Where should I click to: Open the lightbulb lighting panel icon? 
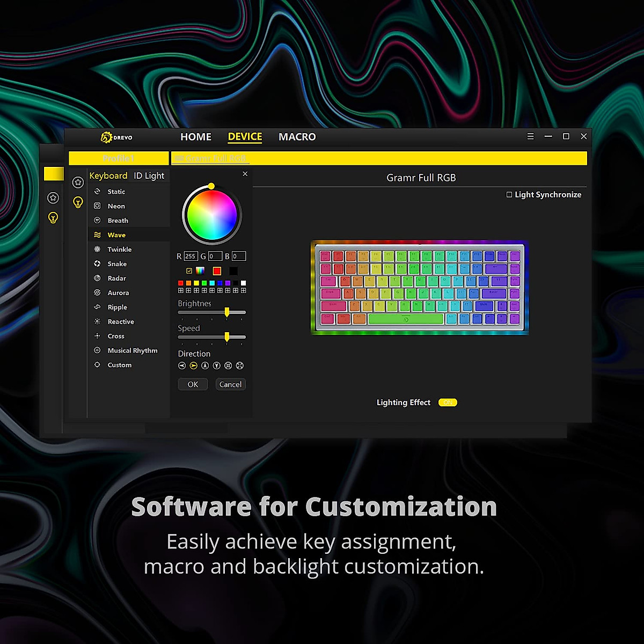(x=78, y=202)
